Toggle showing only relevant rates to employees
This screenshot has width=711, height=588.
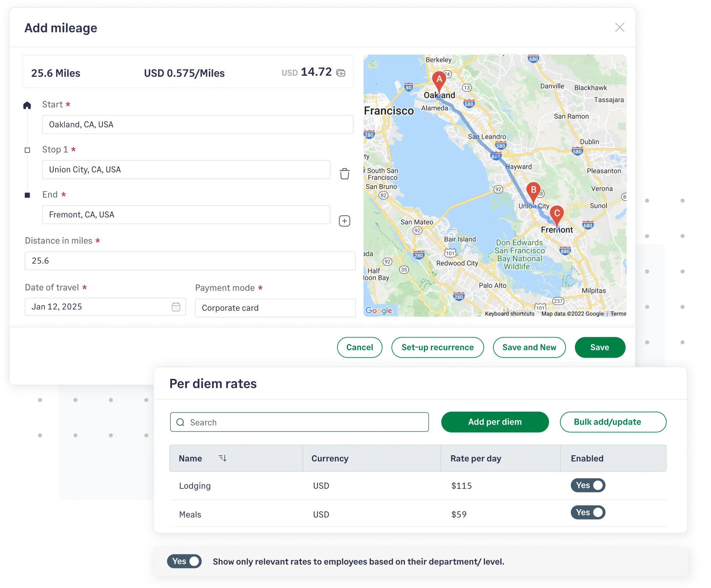pos(184,561)
